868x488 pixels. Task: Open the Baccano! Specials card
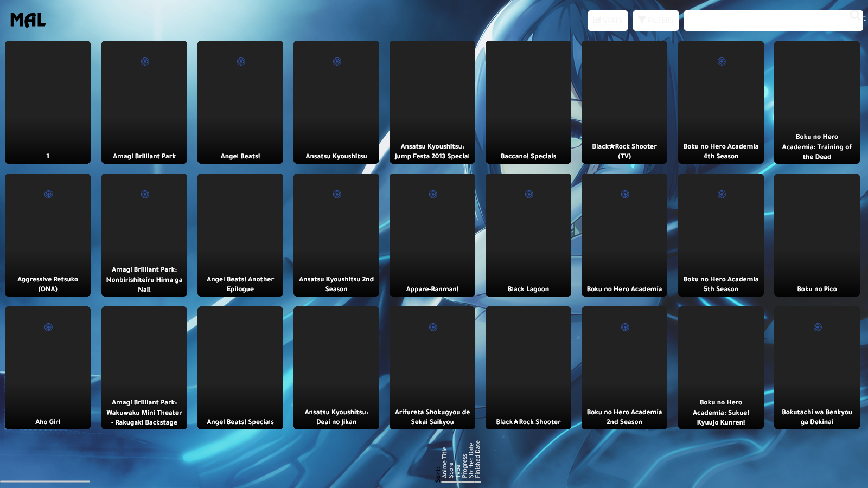(x=528, y=102)
